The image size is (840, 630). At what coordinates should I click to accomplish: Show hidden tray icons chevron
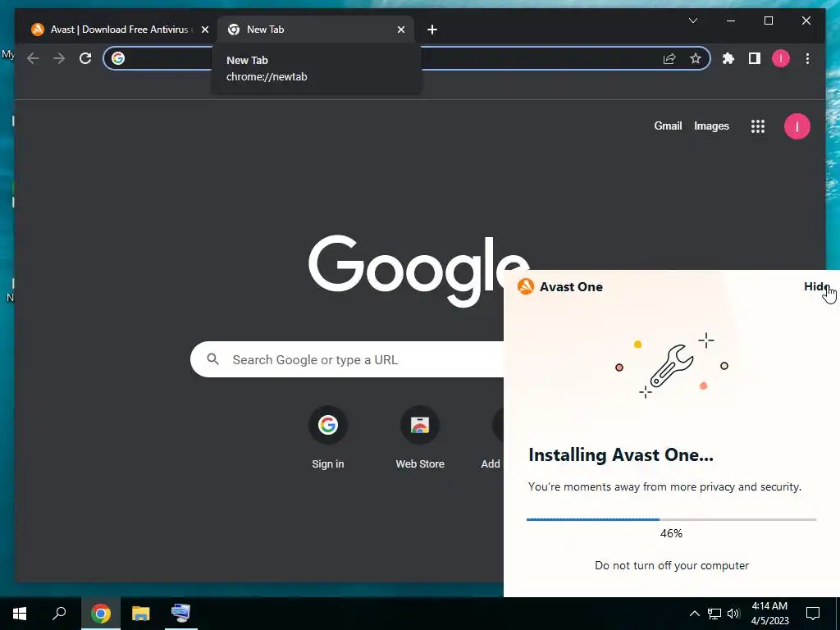[x=694, y=614]
